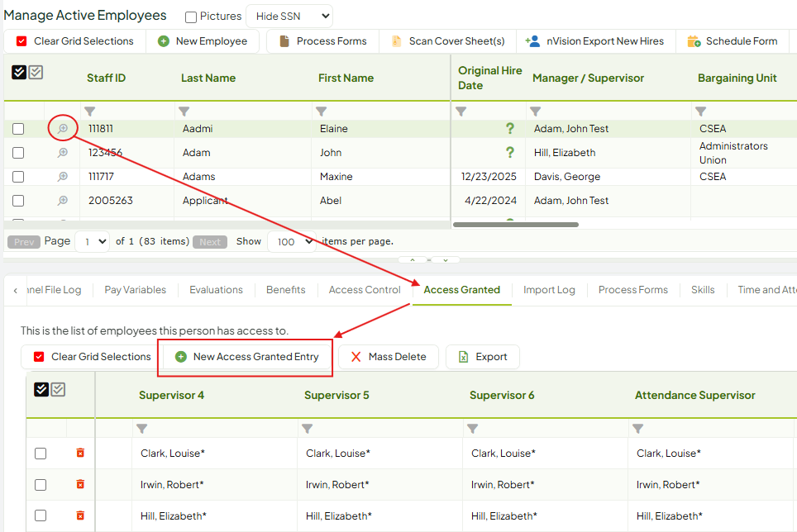Delete the Hill, Elizabeth access row
This screenshot has width=797, height=532.
point(80,515)
